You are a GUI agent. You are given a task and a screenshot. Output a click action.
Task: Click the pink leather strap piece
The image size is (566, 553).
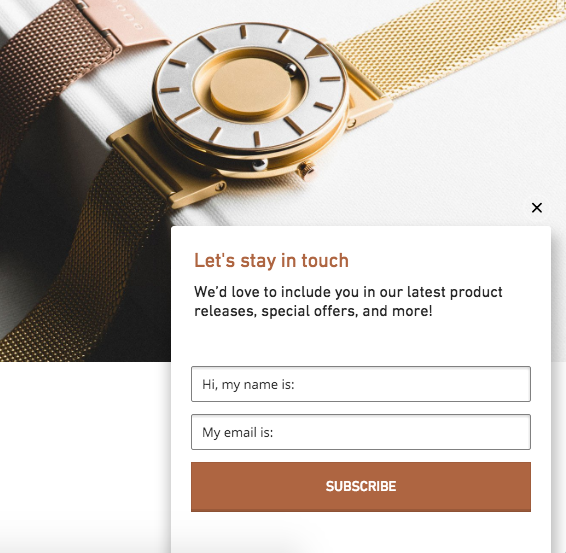coord(132,22)
